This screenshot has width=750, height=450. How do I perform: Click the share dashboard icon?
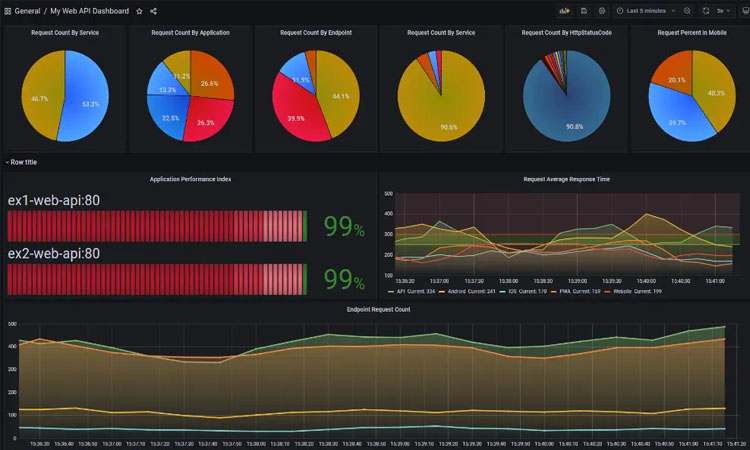point(153,11)
